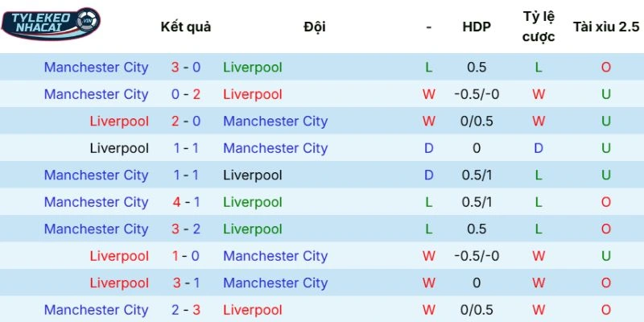Image resolution: width=644 pixels, height=322 pixels.
Task: Open Liverpool home team in 2 - 0 row
Action: click(x=119, y=122)
